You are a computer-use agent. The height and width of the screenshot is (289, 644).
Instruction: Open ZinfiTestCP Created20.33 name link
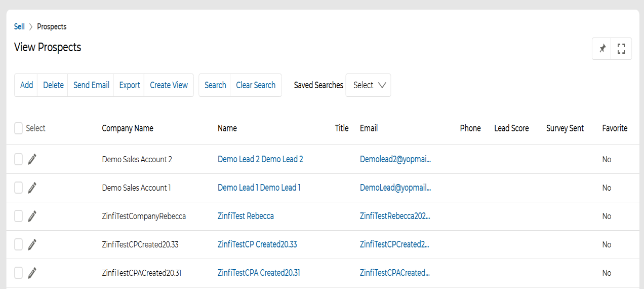pyautogui.click(x=257, y=244)
